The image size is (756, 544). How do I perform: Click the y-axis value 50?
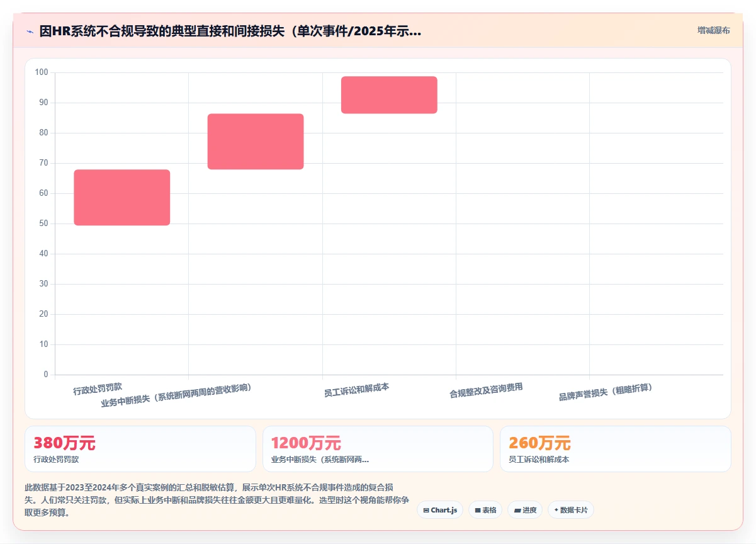point(44,224)
